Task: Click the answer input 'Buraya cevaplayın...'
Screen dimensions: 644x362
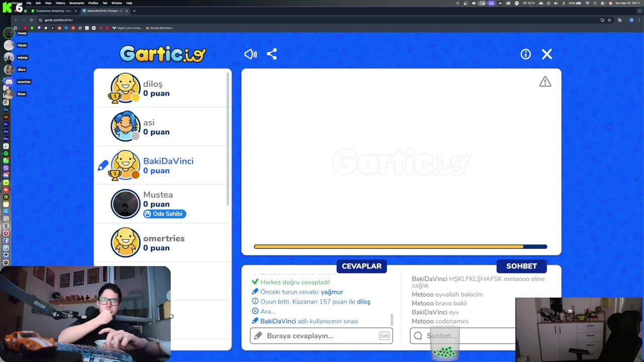Action: click(321, 336)
